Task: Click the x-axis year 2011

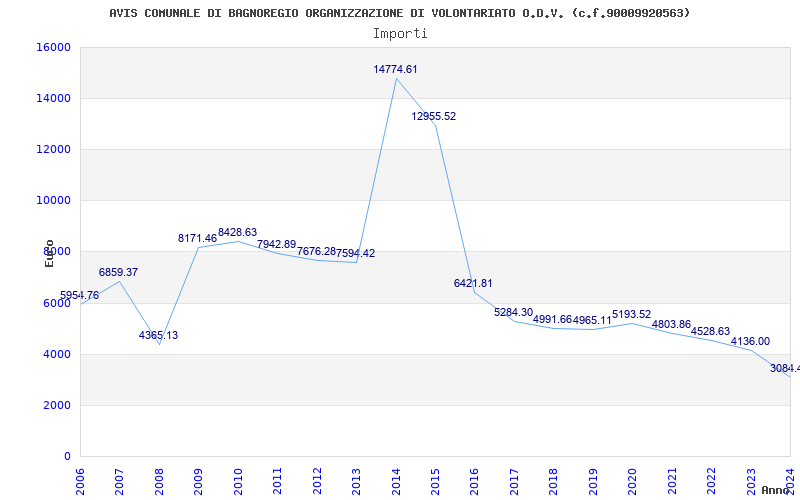Action: pos(278,481)
